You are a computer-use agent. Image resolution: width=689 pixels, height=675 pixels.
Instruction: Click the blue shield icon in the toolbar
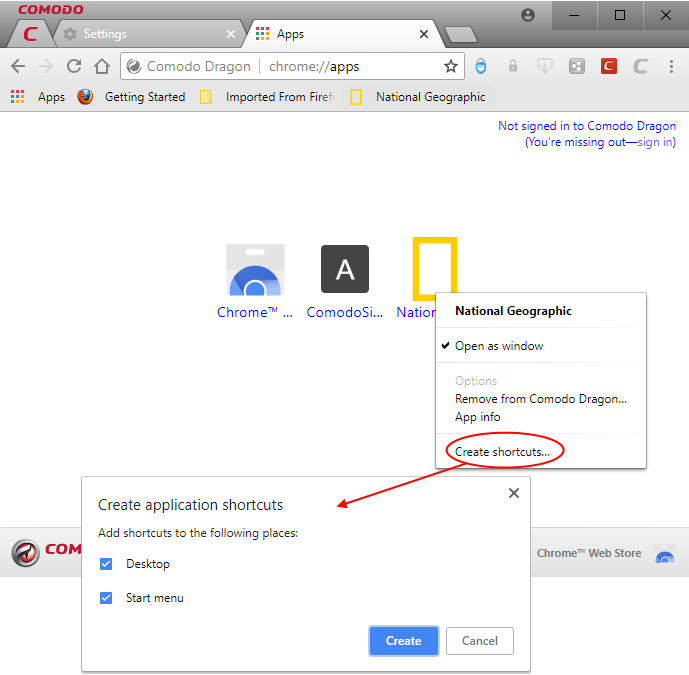(x=481, y=66)
